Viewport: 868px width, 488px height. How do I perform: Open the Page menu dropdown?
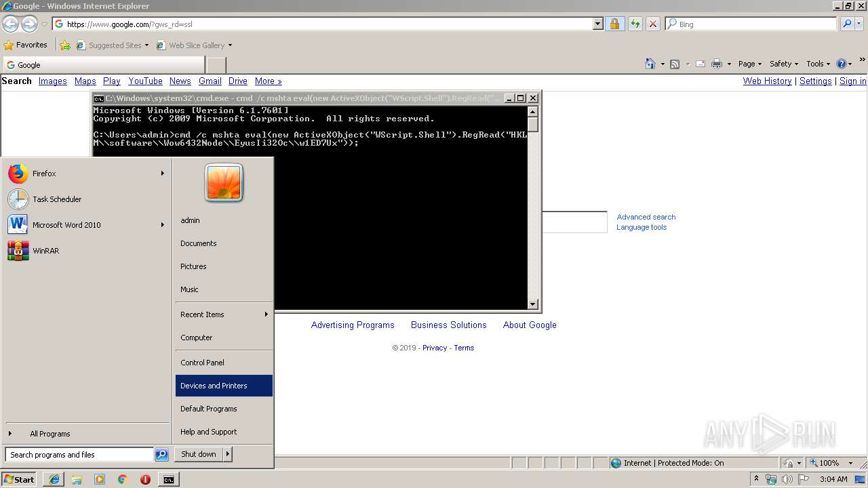749,64
